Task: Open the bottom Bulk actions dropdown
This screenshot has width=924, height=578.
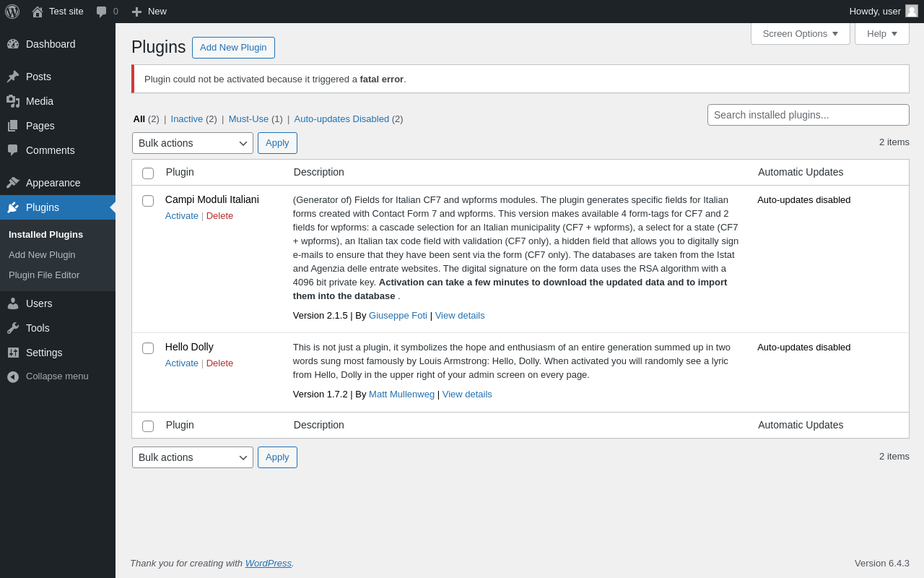Action: click(193, 457)
